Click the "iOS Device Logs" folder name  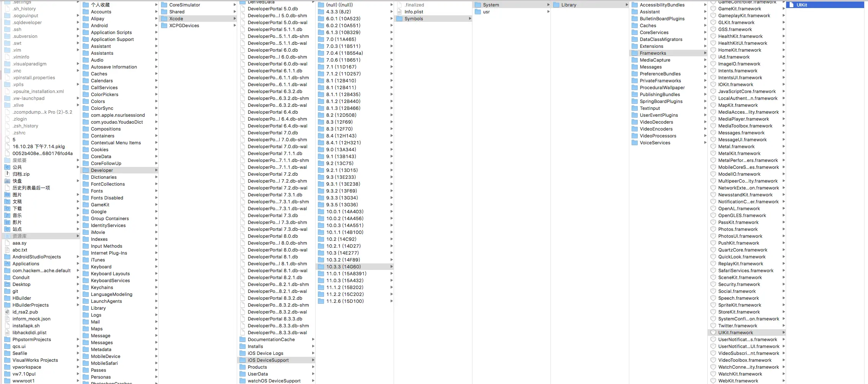coord(265,353)
